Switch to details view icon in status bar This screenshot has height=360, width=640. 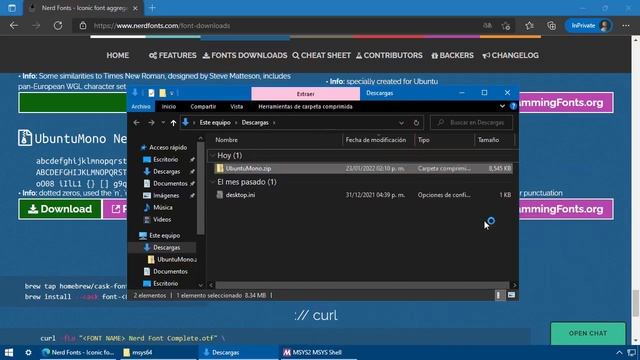(499, 295)
